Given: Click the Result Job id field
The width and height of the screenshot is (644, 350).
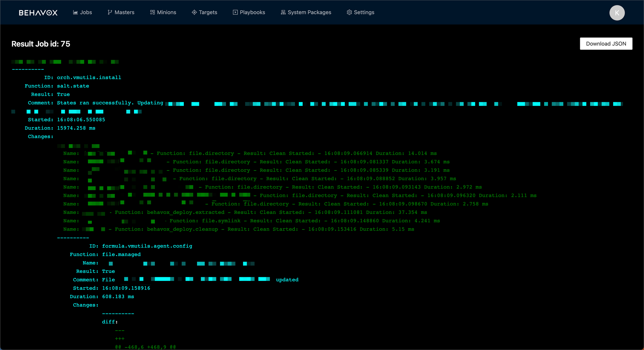Looking at the screenshot, I should click(x=41, y=43).
